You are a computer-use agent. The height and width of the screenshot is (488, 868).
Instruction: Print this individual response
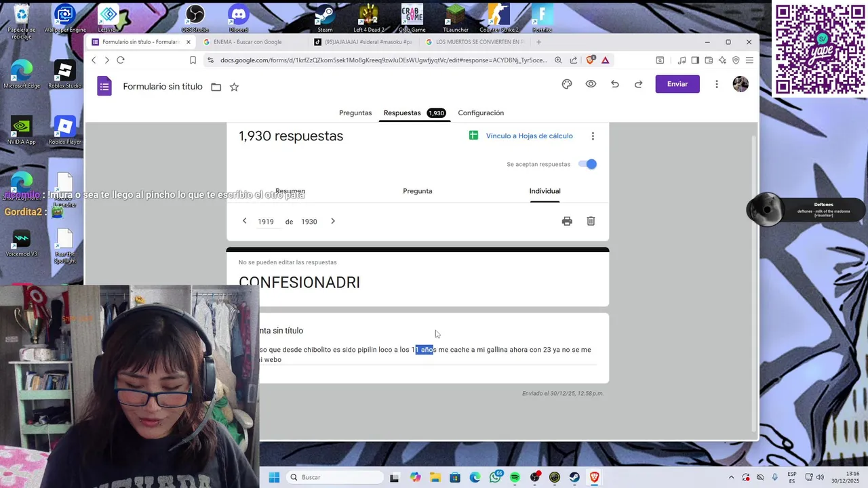(x=567, y=221)
